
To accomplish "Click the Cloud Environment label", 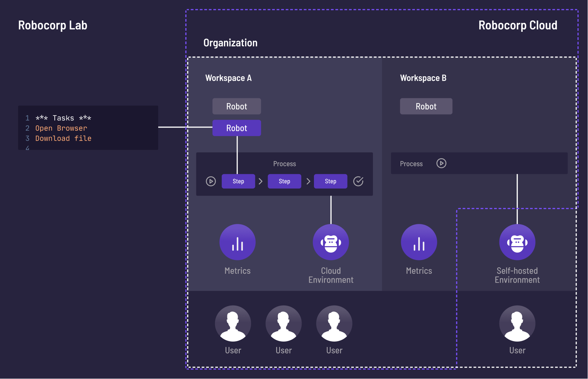I will [x=331, y=275].
